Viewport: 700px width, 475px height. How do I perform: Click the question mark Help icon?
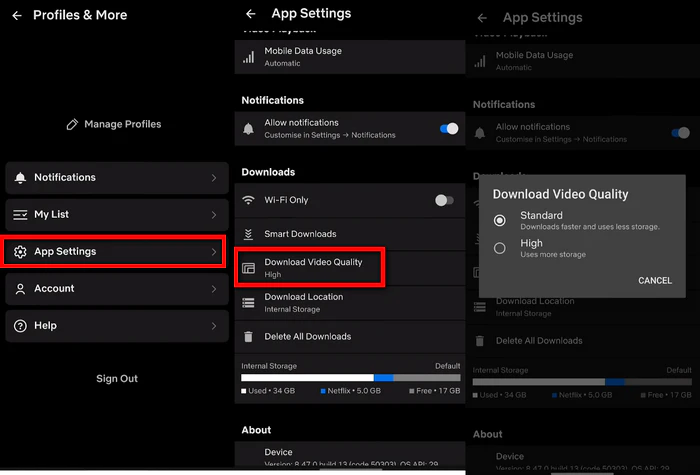20,326
